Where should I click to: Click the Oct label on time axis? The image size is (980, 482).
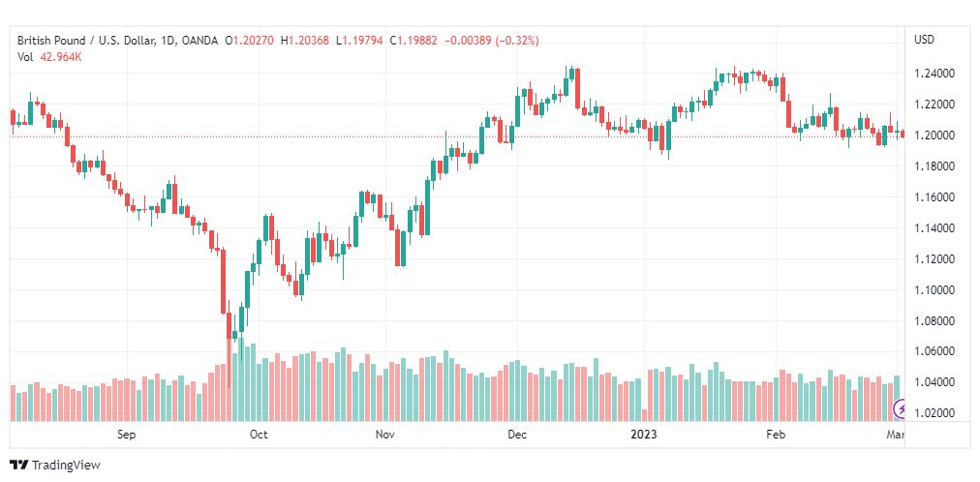[259, 435]
